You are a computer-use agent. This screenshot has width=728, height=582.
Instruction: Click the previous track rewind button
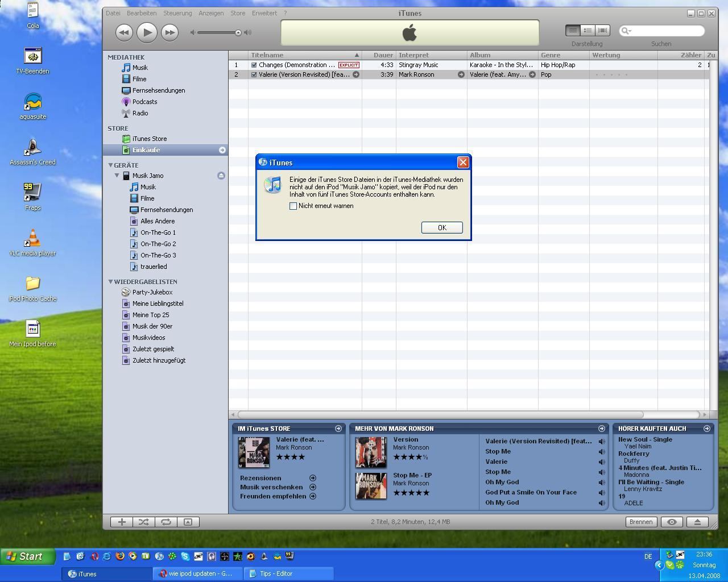(x=124, y=32)
